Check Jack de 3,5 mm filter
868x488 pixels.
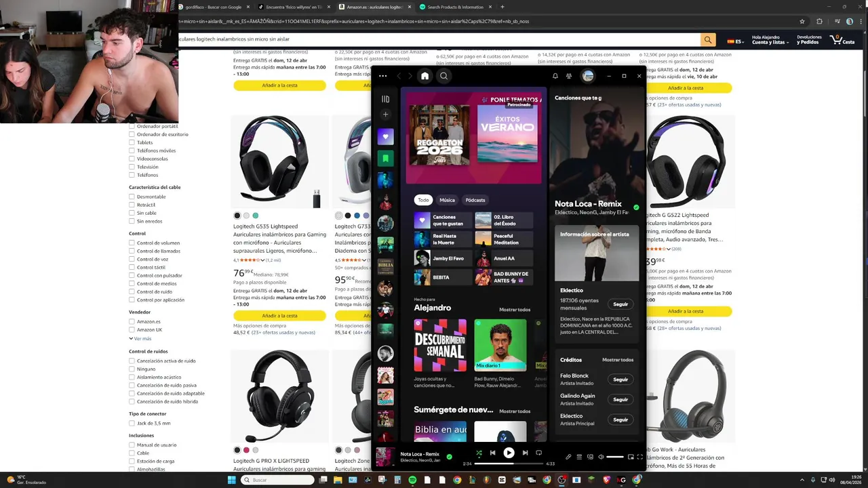132,423
